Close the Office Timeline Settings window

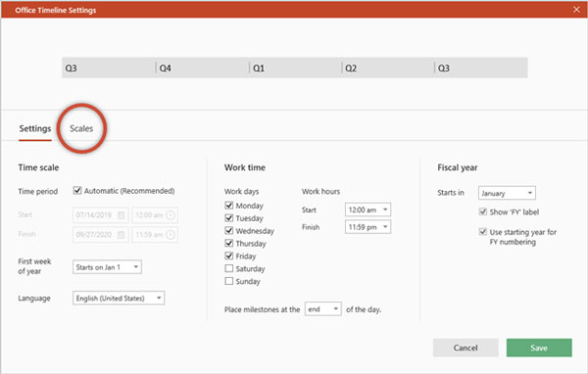[576, 10]
